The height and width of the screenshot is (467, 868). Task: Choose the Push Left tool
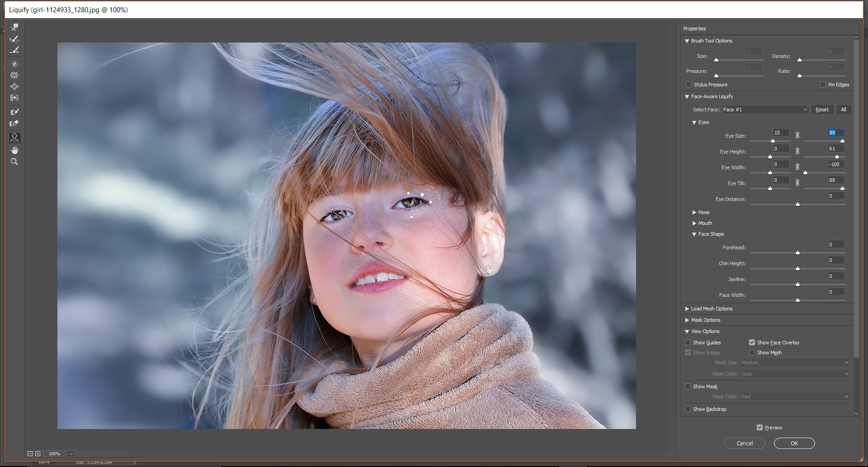[14, 97]
